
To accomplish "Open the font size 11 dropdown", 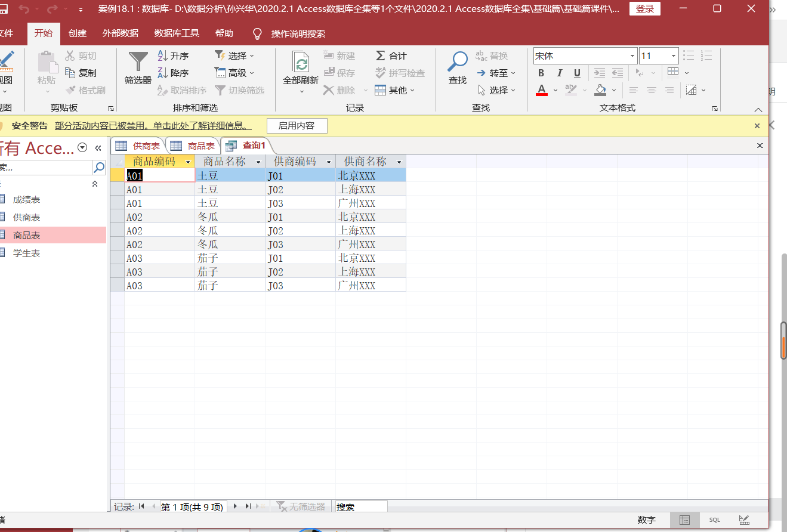I will (x=673, y=56).
